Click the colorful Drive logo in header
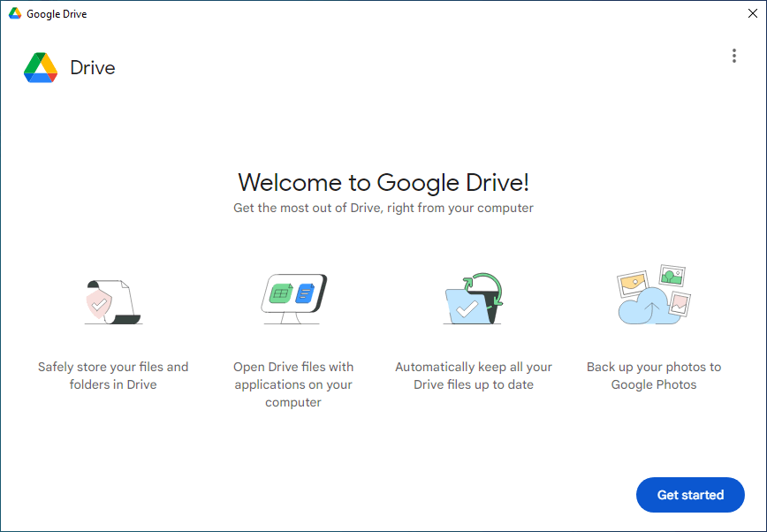The height and width of the screenshot is (532, 767). point(41,68)
